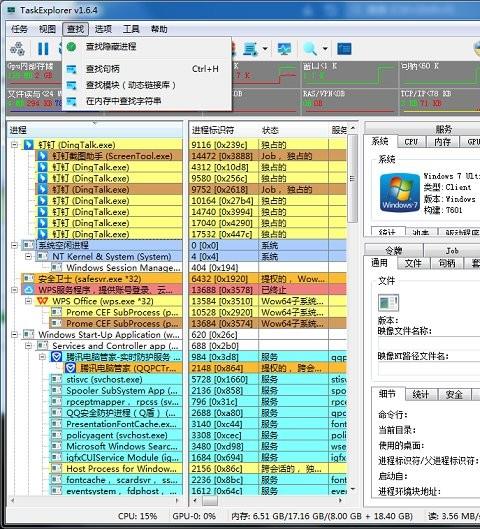Collapse the NT Kernel & System node

pos(28,256)
